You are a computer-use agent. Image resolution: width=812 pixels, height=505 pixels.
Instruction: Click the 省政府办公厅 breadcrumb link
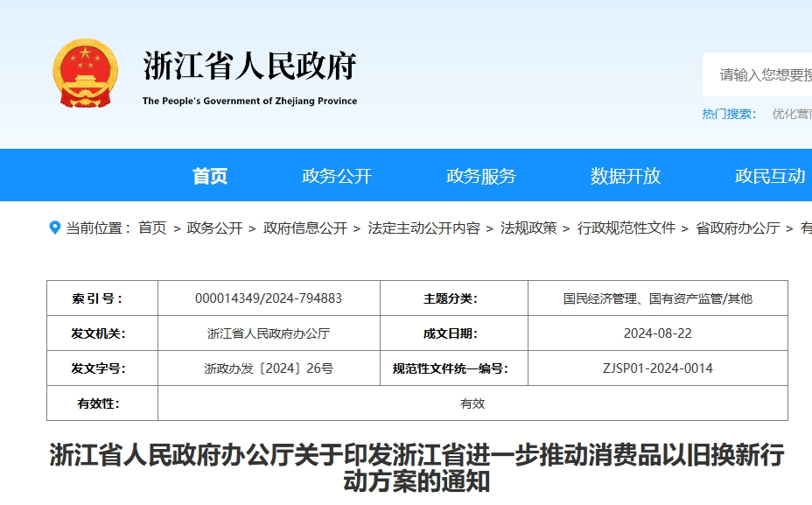[738, 228]
